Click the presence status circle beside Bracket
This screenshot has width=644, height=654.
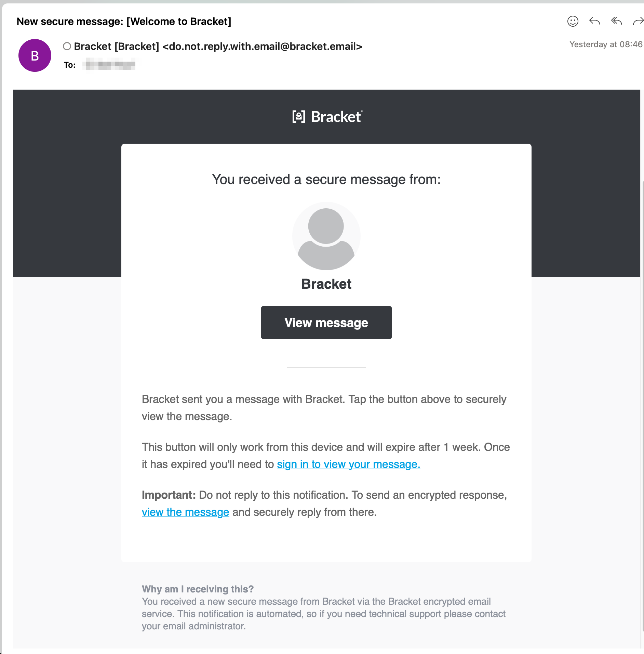click(x=67, y=46)
